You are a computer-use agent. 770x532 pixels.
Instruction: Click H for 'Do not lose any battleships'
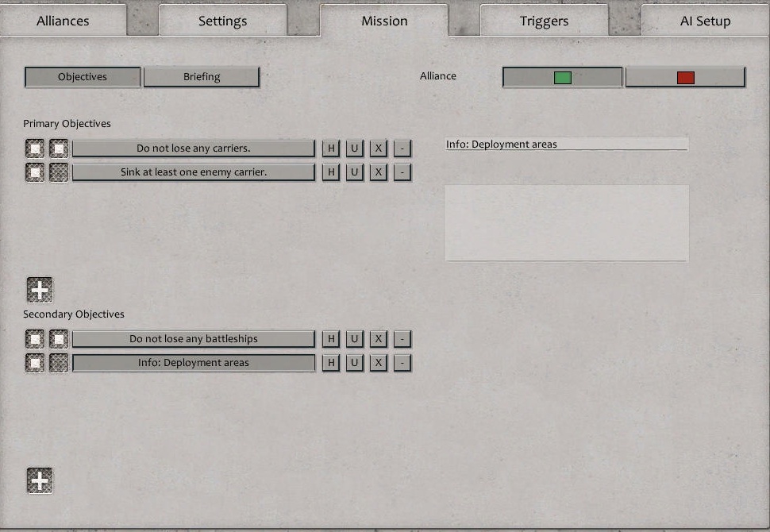tap(331, 339)
